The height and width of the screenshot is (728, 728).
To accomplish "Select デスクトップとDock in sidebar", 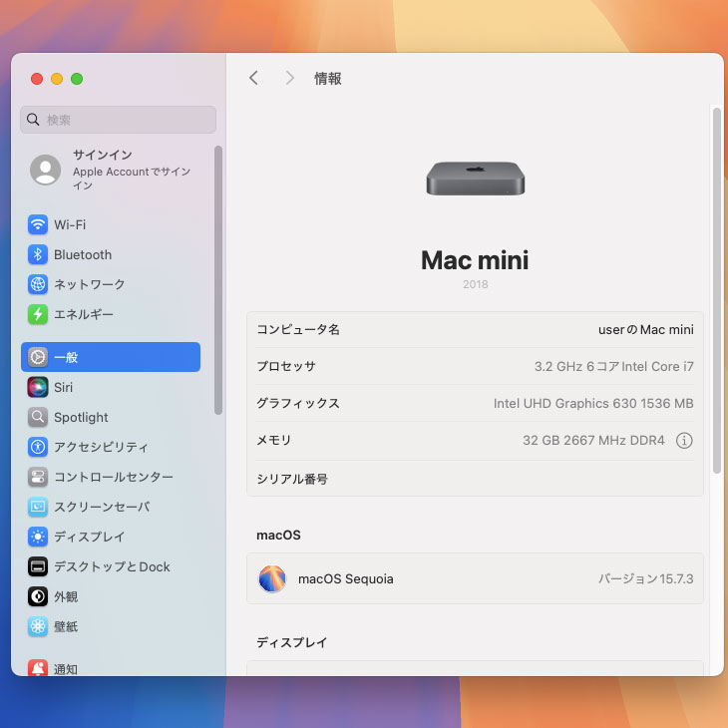I will point(111,566).
